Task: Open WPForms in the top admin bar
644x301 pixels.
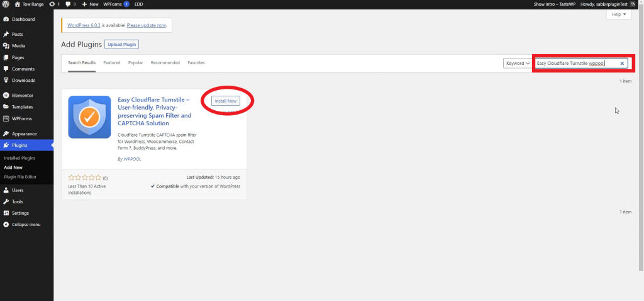Action: click(116, 4)
